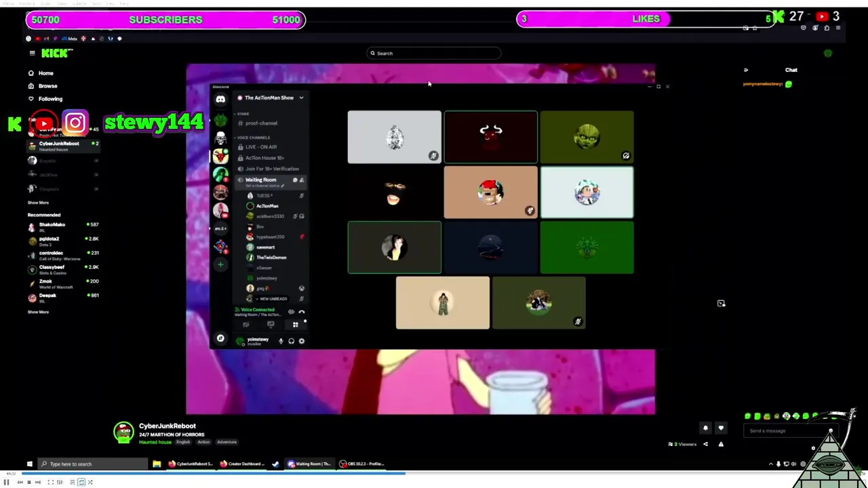The image size is (868, 488).
Task: Expand Show More under Following list
Action: [38, 203]
